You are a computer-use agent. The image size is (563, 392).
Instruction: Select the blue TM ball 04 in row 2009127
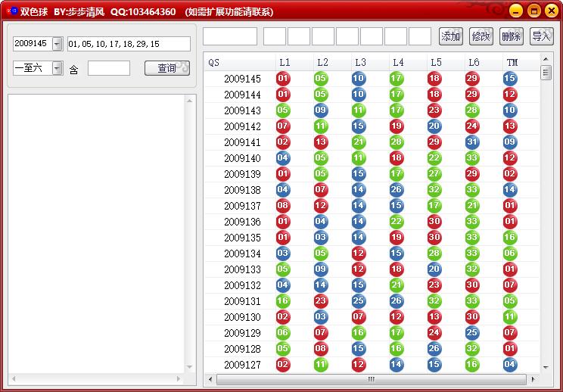pos(510,365)
